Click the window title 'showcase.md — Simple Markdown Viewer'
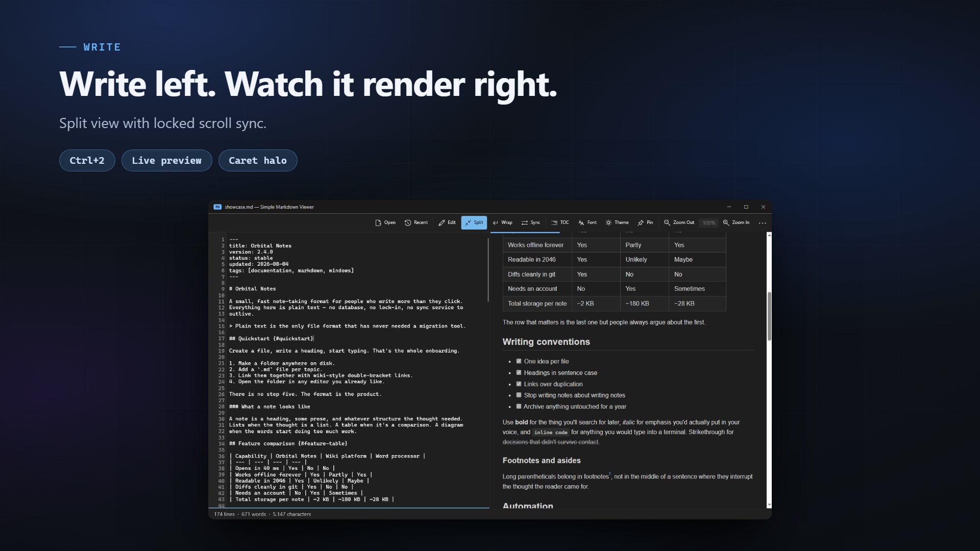The image size is (980, 551). [269, 207]
